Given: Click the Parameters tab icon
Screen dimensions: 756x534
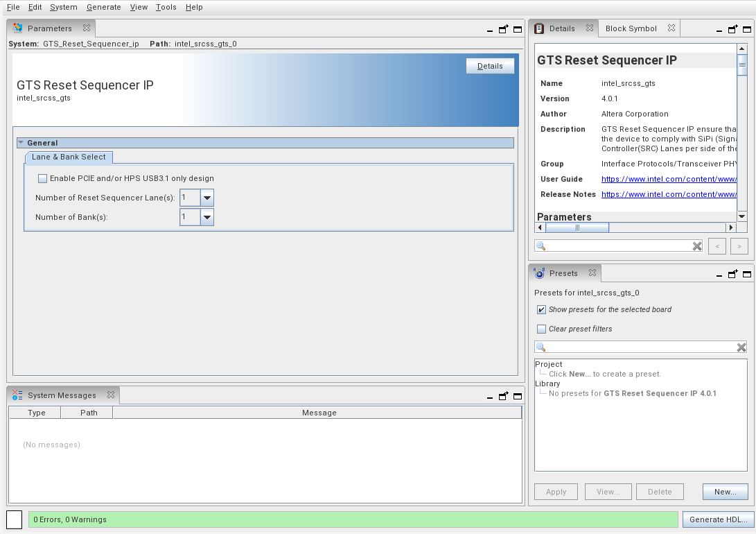Looking at the screenshot, I should click(18, 28).
